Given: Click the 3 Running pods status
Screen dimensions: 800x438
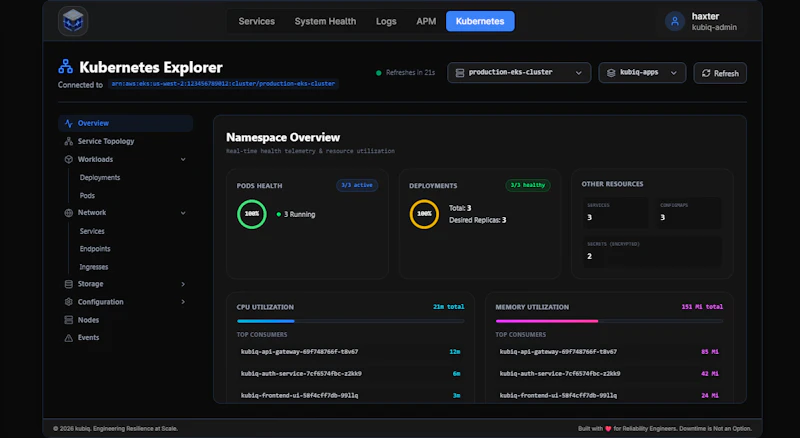Looking at the screenshot, I should point(296,214).
